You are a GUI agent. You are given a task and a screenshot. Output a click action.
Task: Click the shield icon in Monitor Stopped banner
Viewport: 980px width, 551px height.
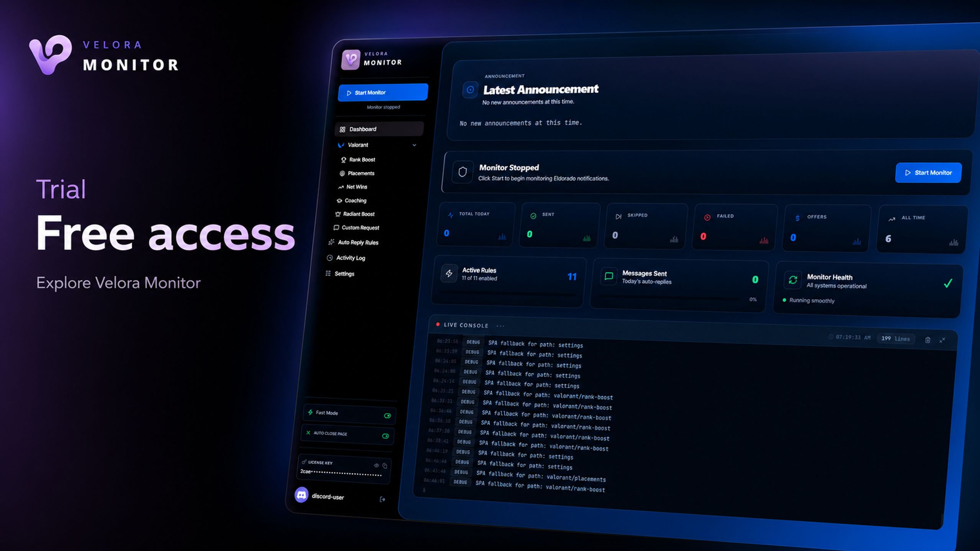coord(462,172)
